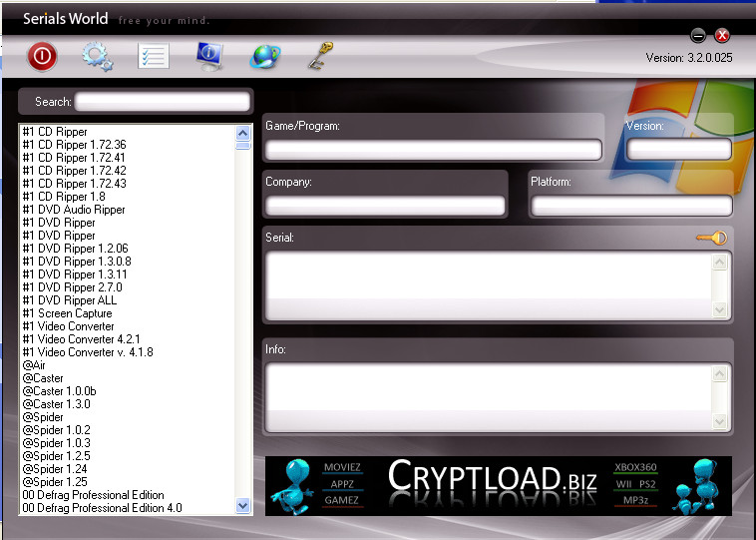Open the globe web icon

264,57
